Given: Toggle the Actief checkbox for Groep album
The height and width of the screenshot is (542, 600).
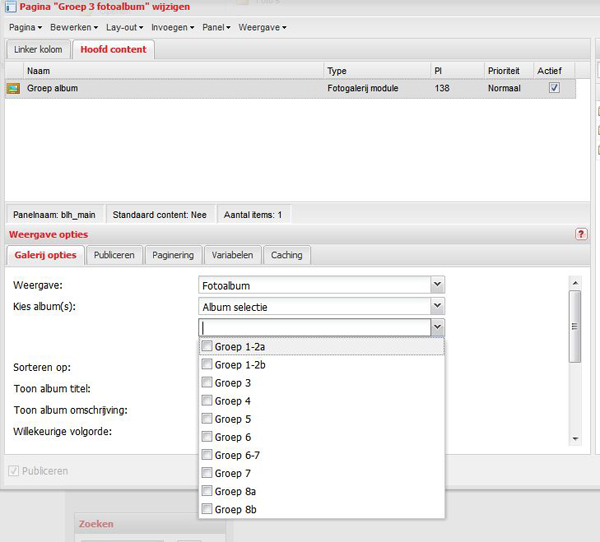Looking at the screenshot, I should [554, 88].
